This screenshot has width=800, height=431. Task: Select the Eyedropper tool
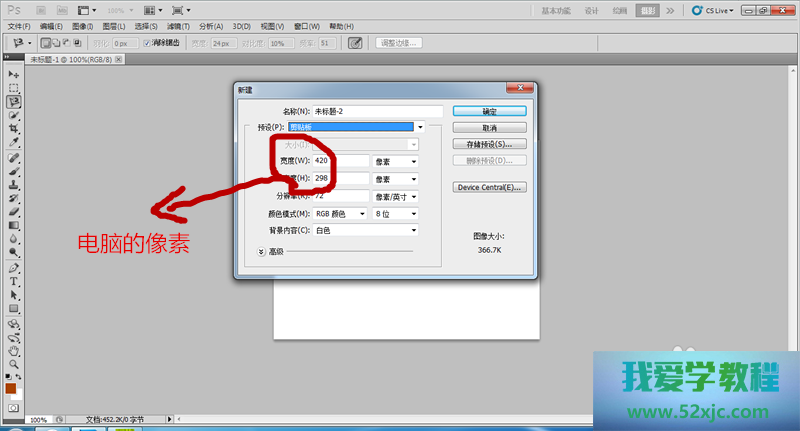tap(14, 143)
